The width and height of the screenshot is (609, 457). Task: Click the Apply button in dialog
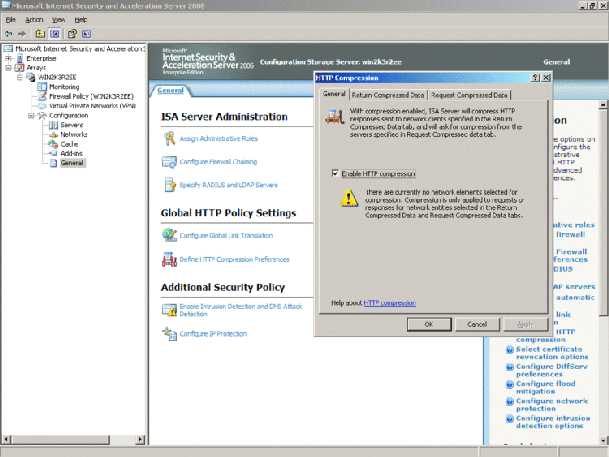(x=525, y=324)
